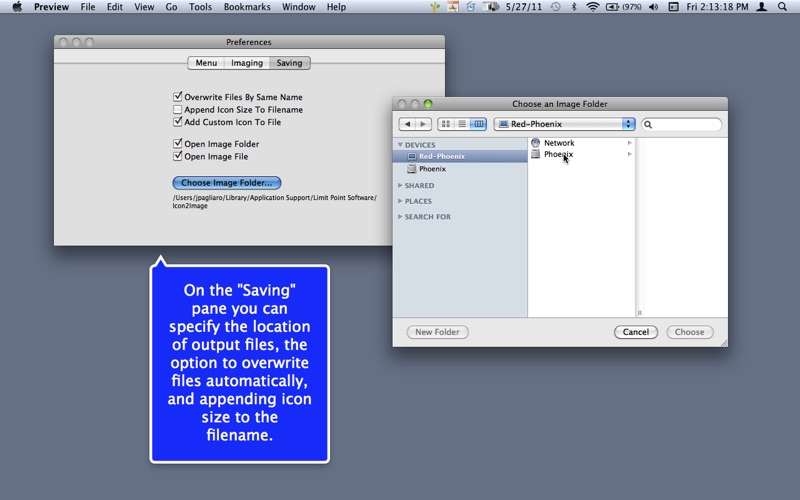800x500 pixels.
Task: Open the small window icon beside the clock
Action: [673, 7]
